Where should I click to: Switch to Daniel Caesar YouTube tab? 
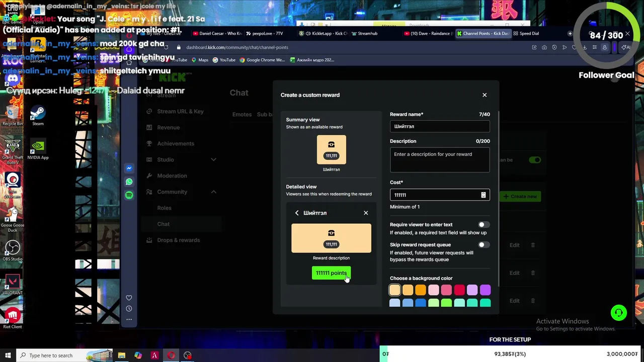point(217,34)
